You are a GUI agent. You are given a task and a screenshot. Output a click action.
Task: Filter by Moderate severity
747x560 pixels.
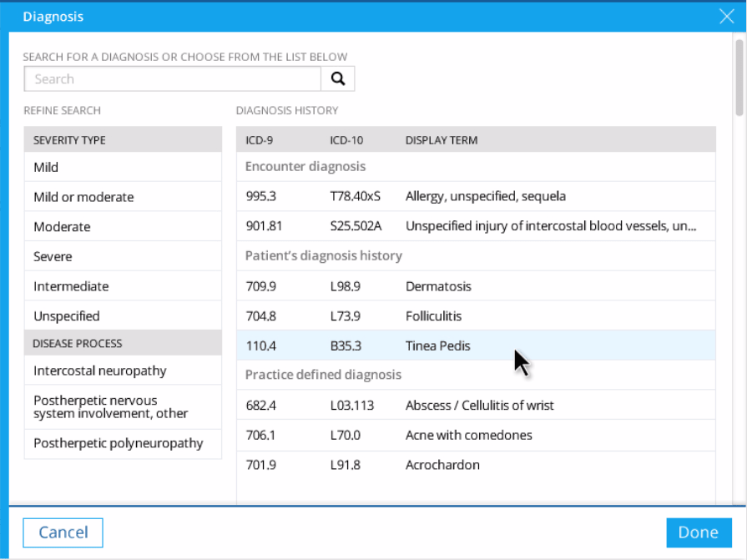tap(123, 227)
